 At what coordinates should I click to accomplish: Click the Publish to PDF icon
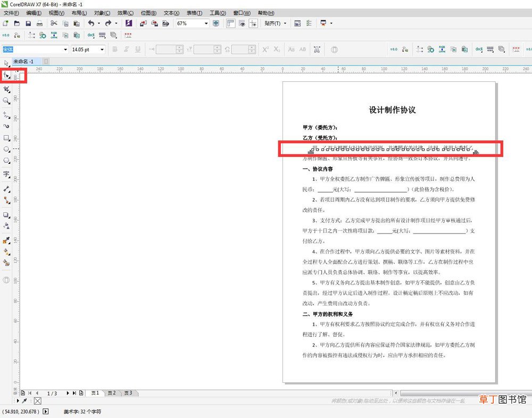(166, 23)
